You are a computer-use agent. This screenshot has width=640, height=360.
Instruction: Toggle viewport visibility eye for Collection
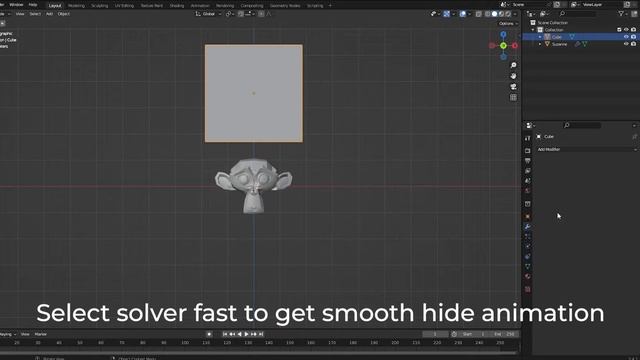point(626,29)
